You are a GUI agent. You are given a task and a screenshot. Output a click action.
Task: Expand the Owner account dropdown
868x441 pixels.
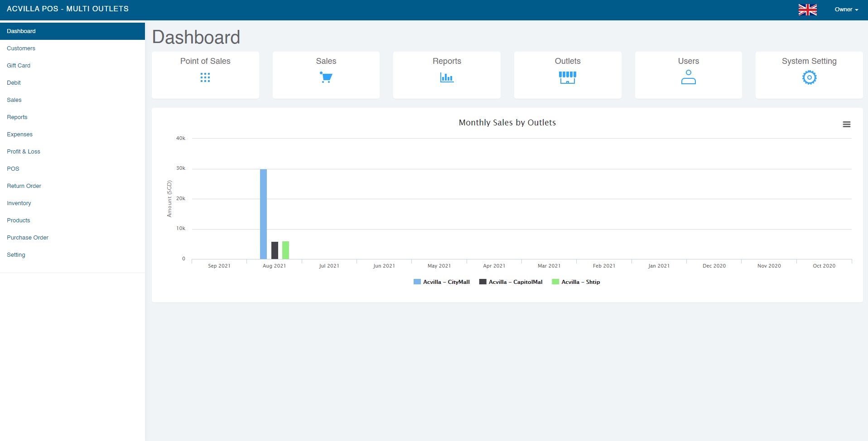click(x=846, y=10)
